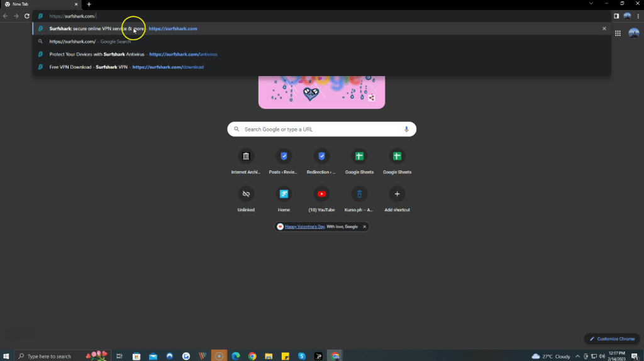Viewport: 644px width, 361px height.
Task: Open the Valentine's Day Google doodle image
Action: click(321, 92)
